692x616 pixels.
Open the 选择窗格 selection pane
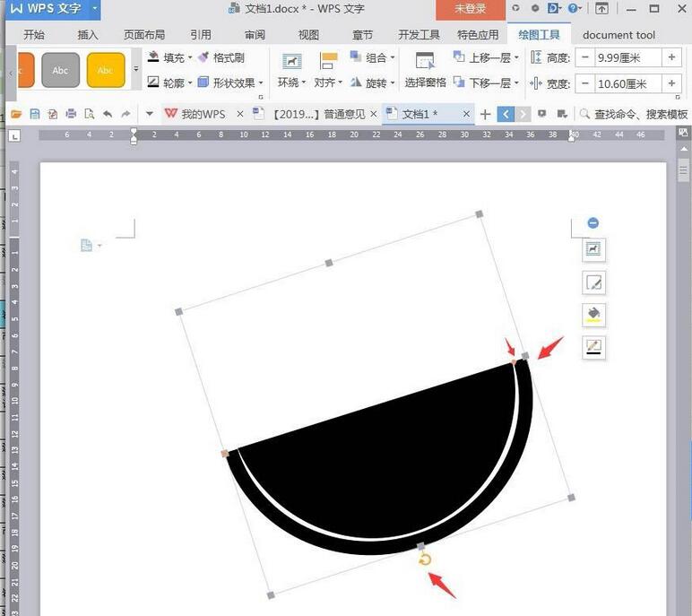(426, 71)
